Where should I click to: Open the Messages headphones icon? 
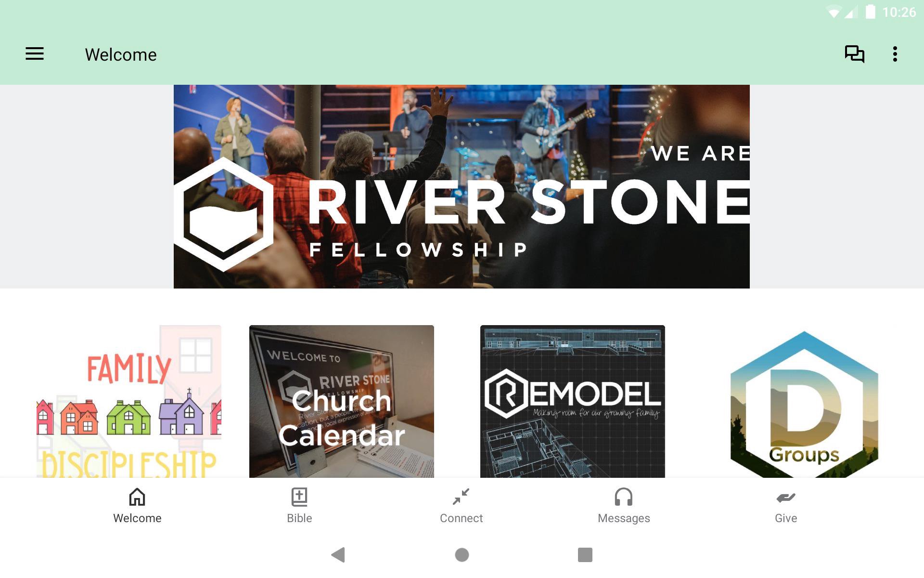(624, 497)
